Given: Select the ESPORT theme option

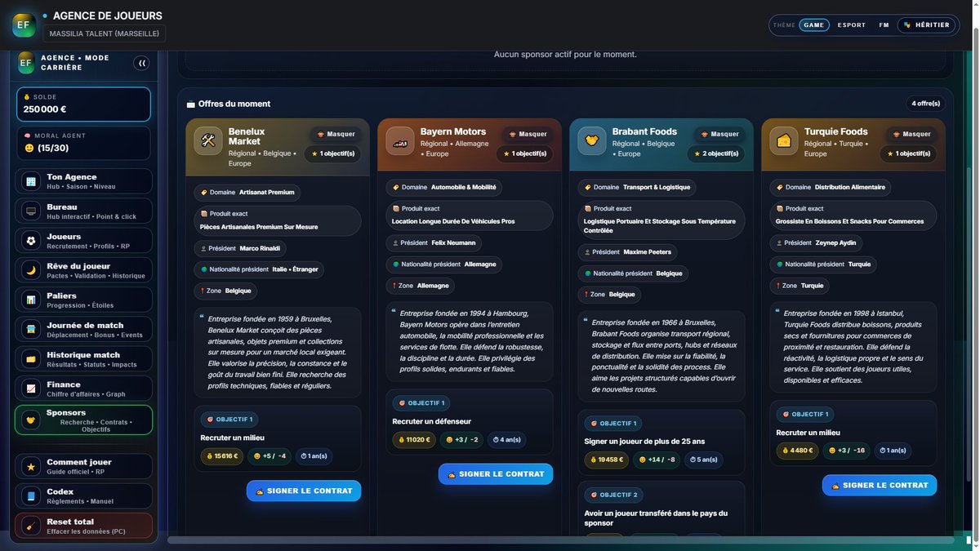Looking at the screenshot, I should pos(851,25).
